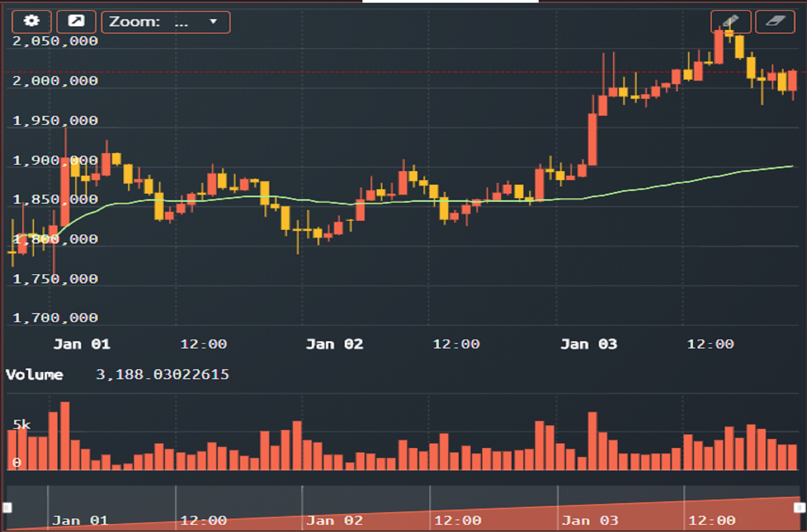Click the Zoom dropdown arrow caret
The height and width of the screenshot is (532, 807).
point(213,22)
